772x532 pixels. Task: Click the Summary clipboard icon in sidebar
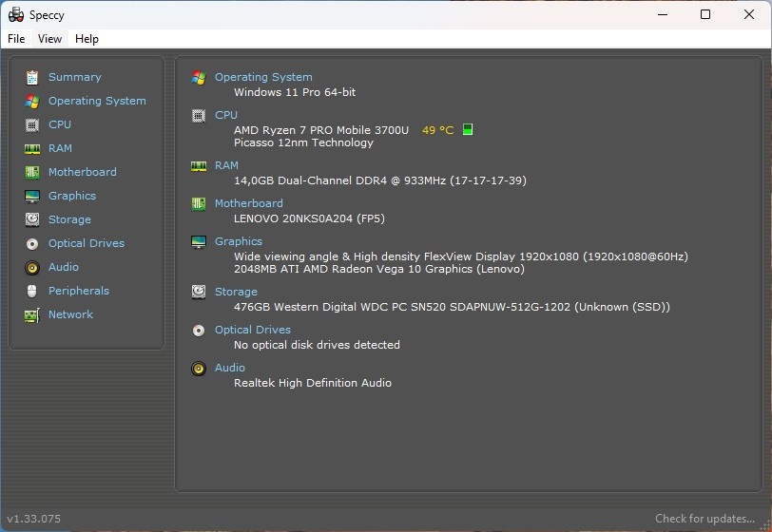point(32,77)
